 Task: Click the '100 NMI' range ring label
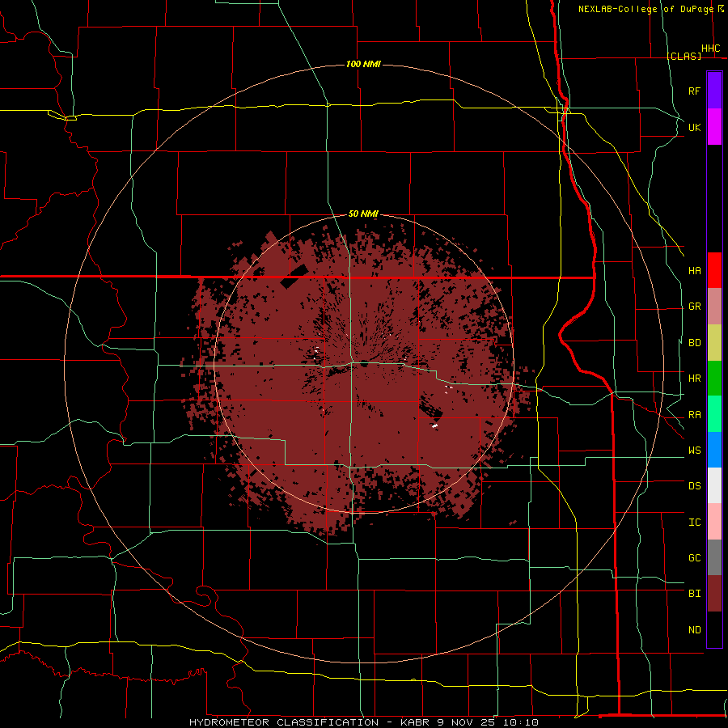tap(363, 64)
